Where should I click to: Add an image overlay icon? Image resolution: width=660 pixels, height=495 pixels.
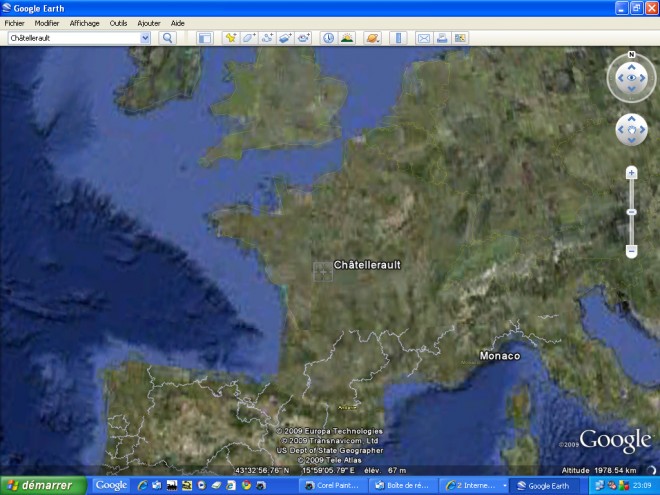click(285, 38)
